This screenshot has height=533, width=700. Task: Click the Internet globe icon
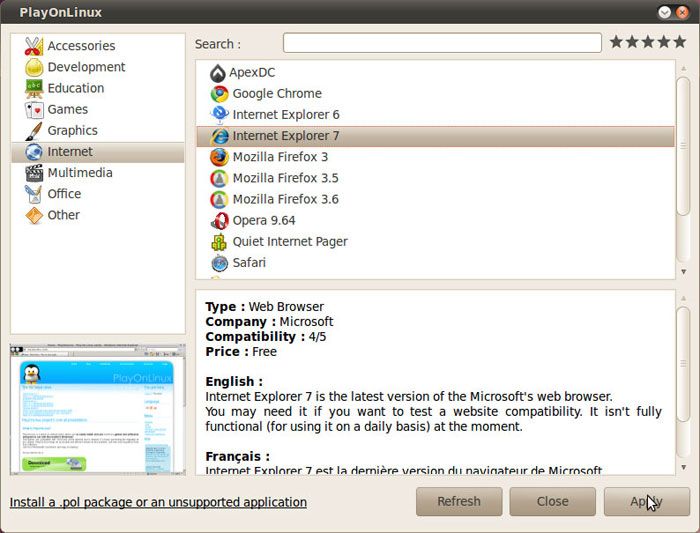pyautogui.click(x=34, y=152)
